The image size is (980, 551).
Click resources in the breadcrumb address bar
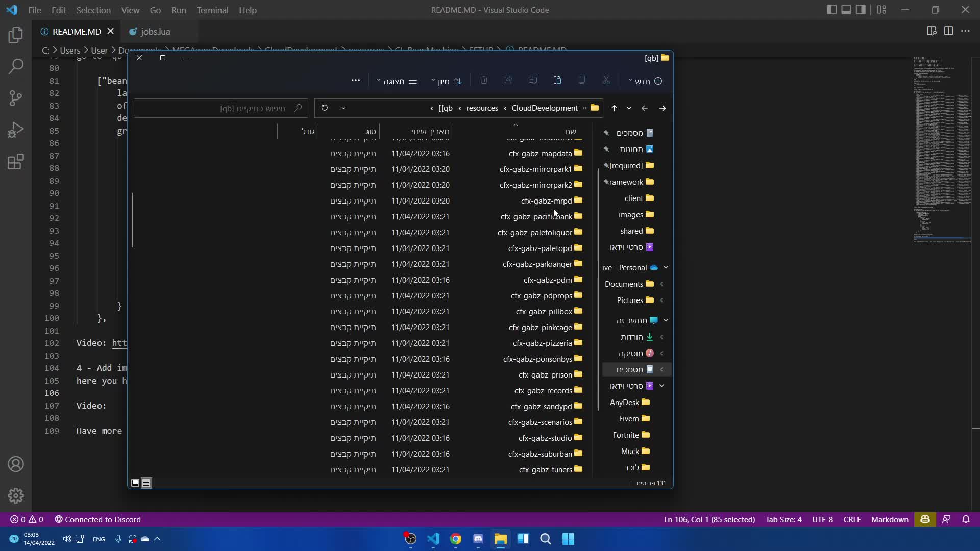pyautogui.click(x=482, y=108)
